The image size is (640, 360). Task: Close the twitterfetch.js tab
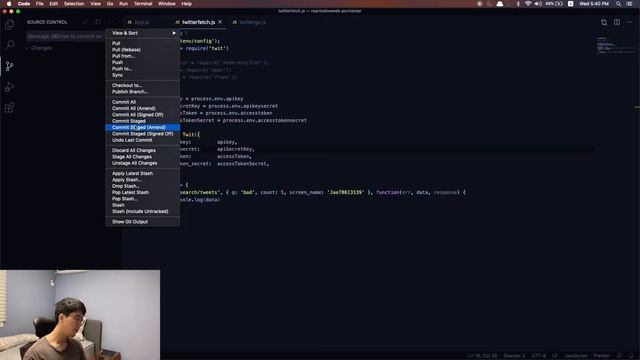coord(220,22)
